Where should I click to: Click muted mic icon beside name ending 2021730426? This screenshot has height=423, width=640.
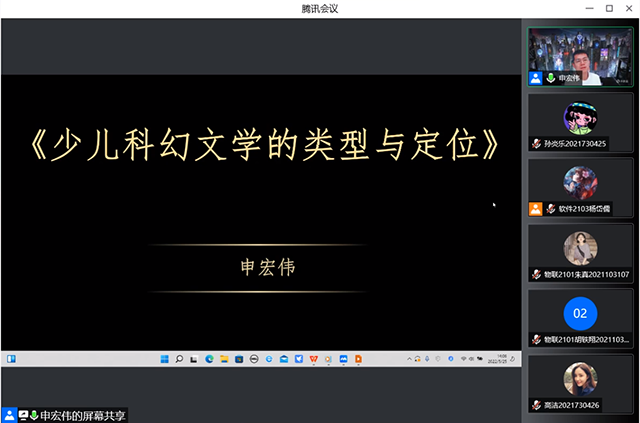click(x=536, y=405)
